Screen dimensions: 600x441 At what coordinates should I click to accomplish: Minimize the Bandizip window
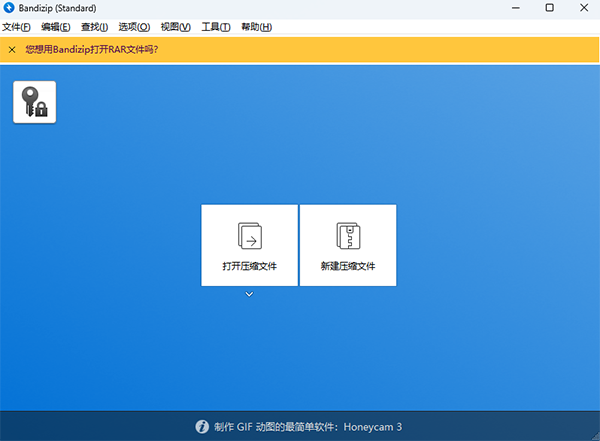click(516, 8)
